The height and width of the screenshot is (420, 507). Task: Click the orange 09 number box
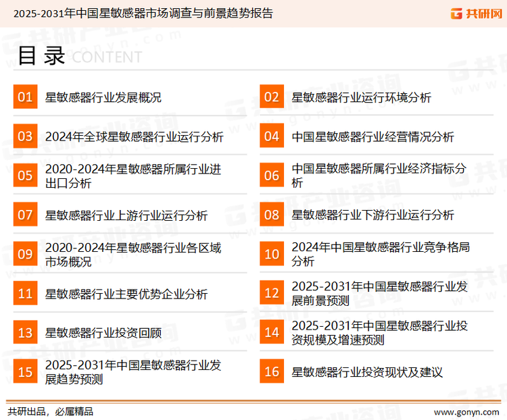click(25, 254)
